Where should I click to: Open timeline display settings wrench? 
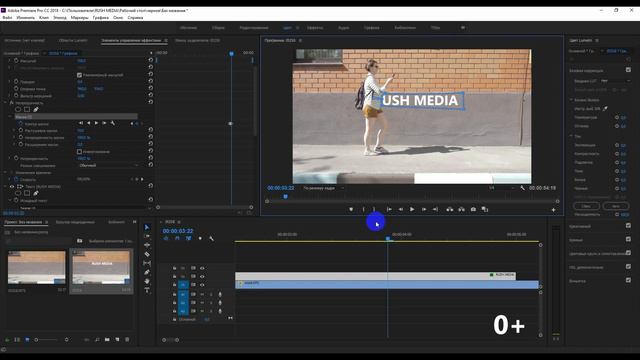point(211,238)
